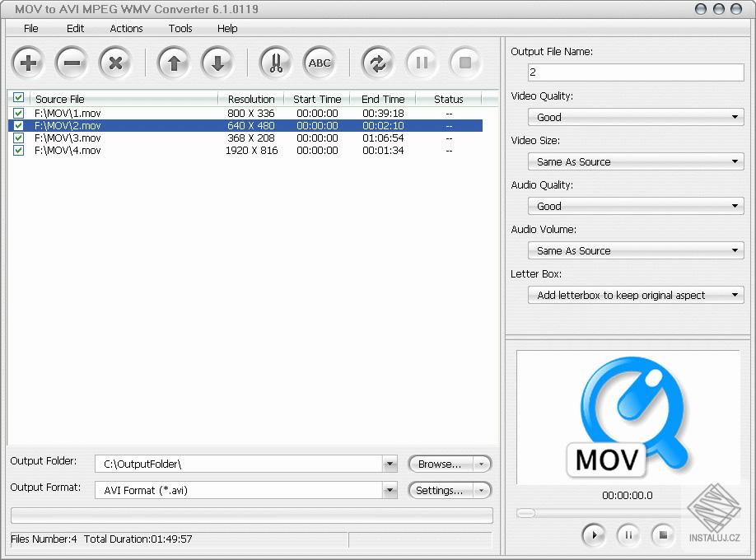
Task: Click the Add file plus icon
Action: pos(28,62)
